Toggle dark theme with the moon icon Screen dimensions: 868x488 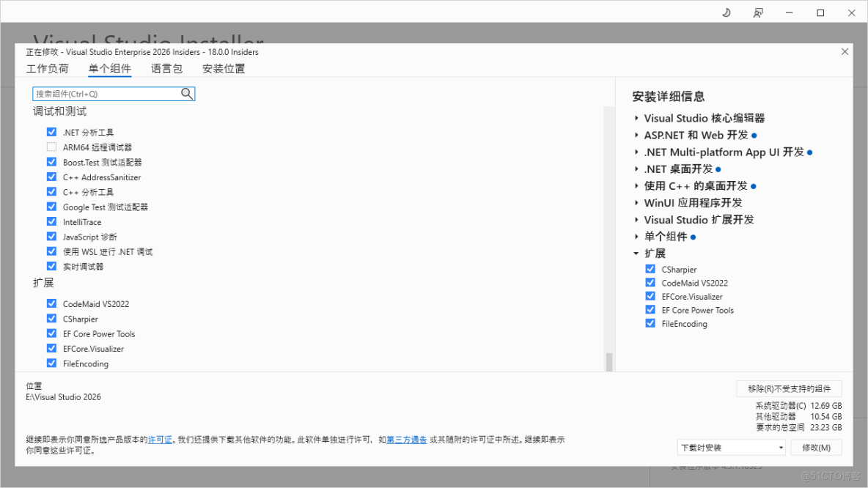pyautogui.click(x=726, y=12)
